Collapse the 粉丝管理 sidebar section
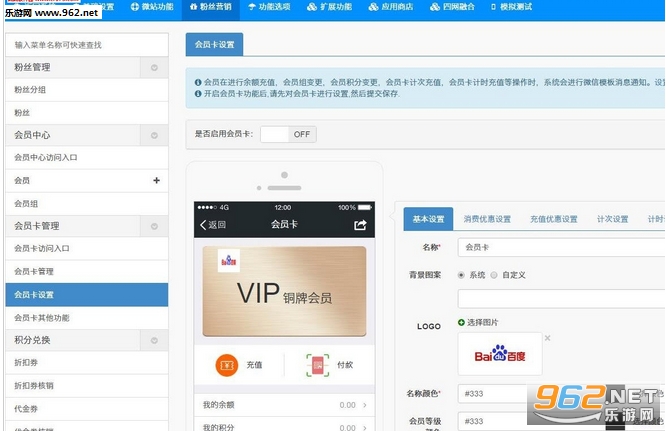 [x=154, y=68]
